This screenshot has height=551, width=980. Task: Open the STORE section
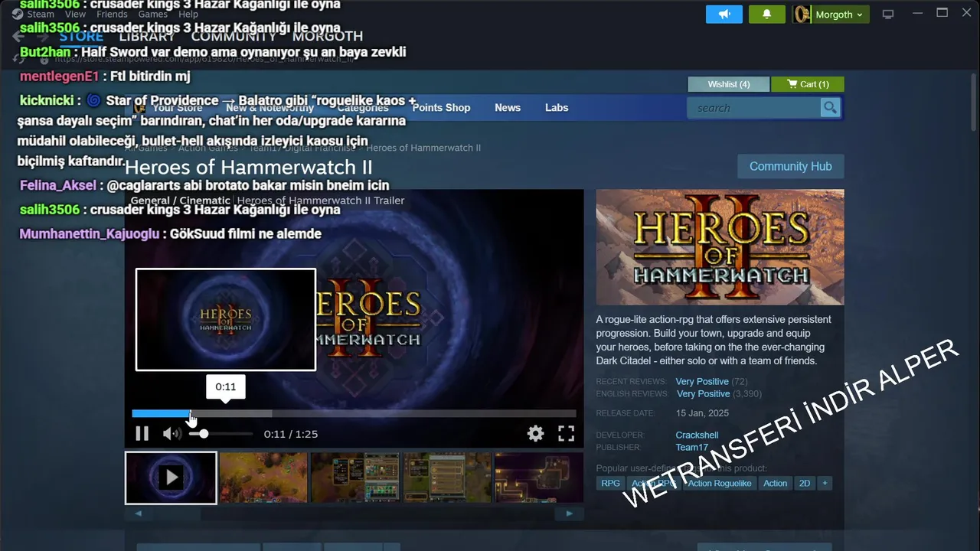81,36
